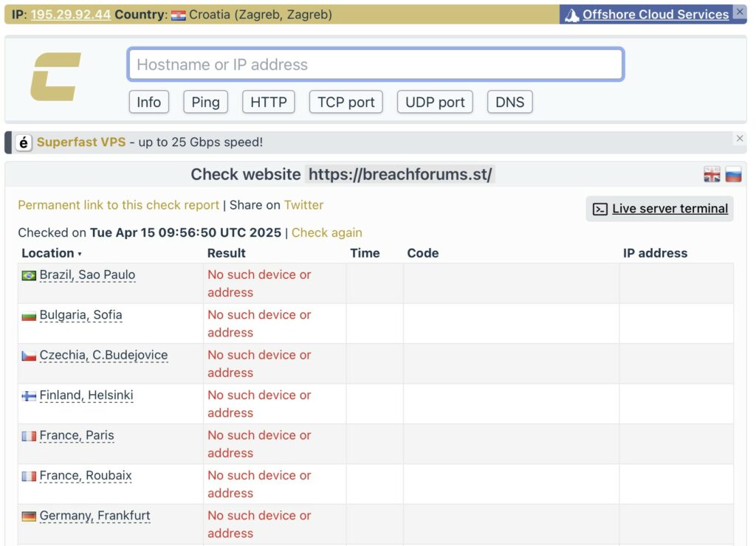Select the TCP port check button
This screenshot has height=546, width=756.
(x=346, y=103)
